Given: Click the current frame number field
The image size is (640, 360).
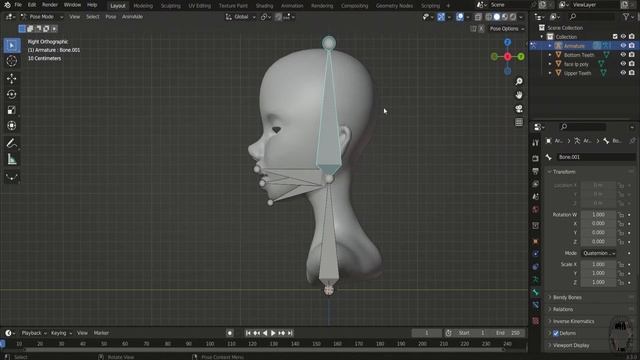Looking at the screenshot, I should click(x=427, y=333).
